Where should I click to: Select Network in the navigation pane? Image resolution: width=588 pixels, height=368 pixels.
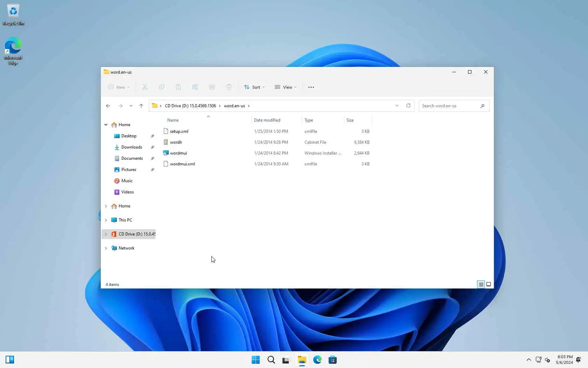(126, 248)
